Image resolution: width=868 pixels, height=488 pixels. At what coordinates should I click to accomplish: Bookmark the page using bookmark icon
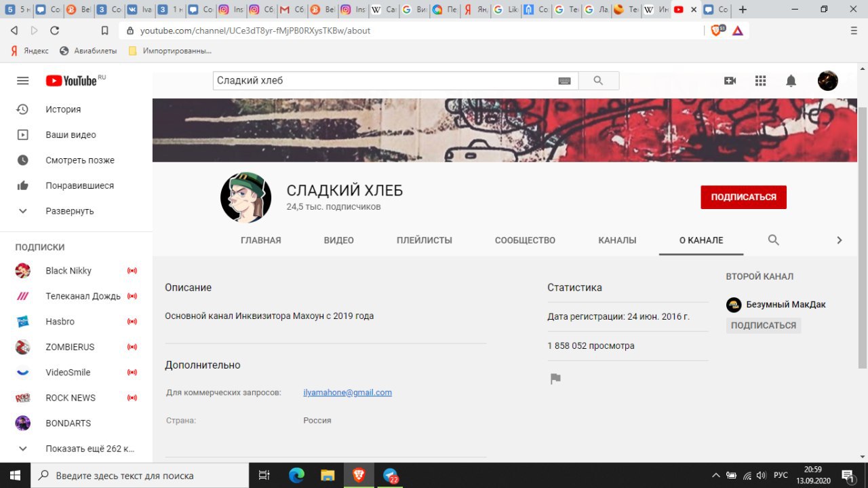(x=104, y=31)
